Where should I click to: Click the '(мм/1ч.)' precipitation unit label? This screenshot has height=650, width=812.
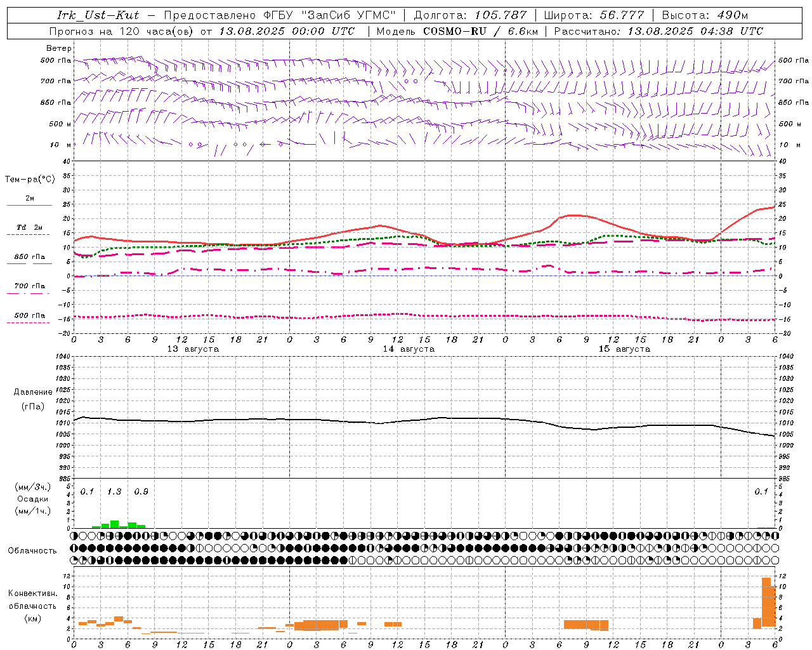(x=33, y=511)
